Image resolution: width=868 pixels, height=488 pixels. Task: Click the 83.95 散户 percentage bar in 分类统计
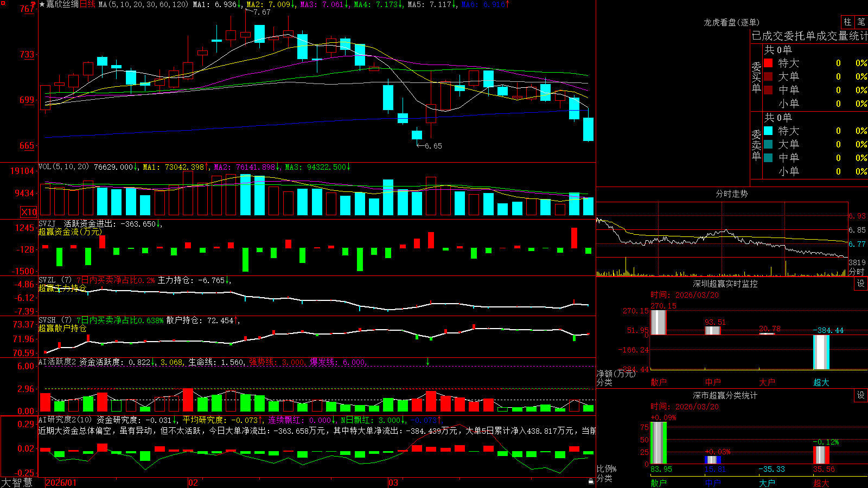[658, 442]
